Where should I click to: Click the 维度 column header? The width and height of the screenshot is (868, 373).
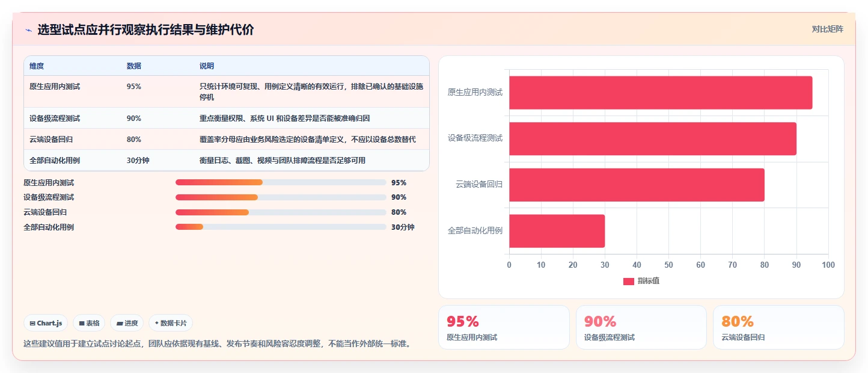[x=37, y=66]
